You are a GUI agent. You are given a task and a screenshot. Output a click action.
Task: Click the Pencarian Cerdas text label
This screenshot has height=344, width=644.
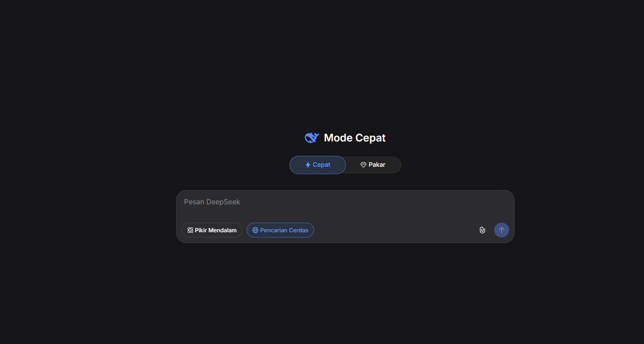click(x=284, y=230)
